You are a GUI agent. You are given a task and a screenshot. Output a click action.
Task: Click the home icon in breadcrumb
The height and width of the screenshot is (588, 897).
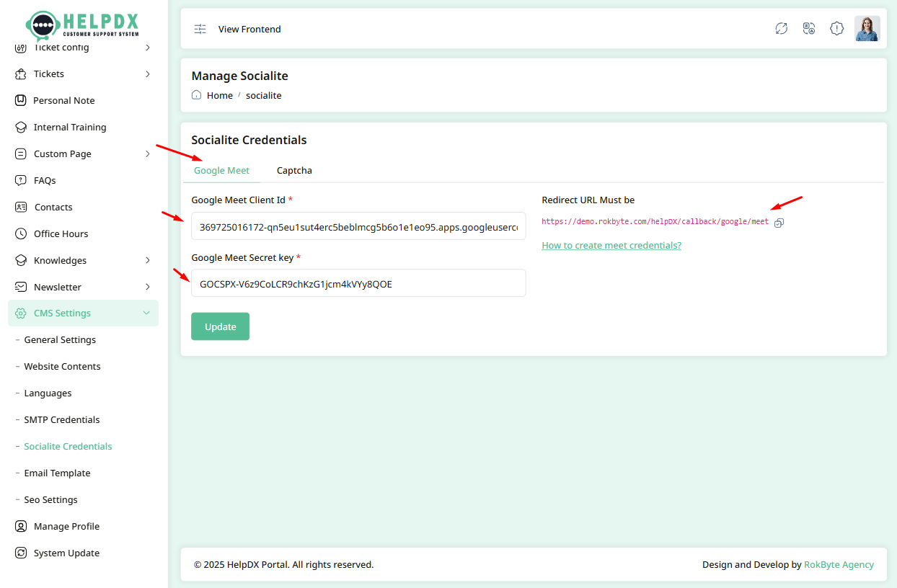(x=197, y=95)
